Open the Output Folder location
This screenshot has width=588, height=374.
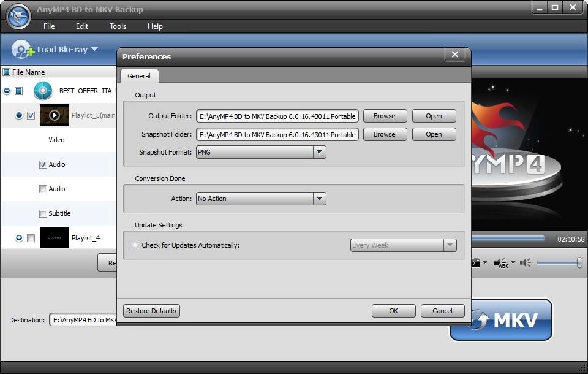(434, 116)
